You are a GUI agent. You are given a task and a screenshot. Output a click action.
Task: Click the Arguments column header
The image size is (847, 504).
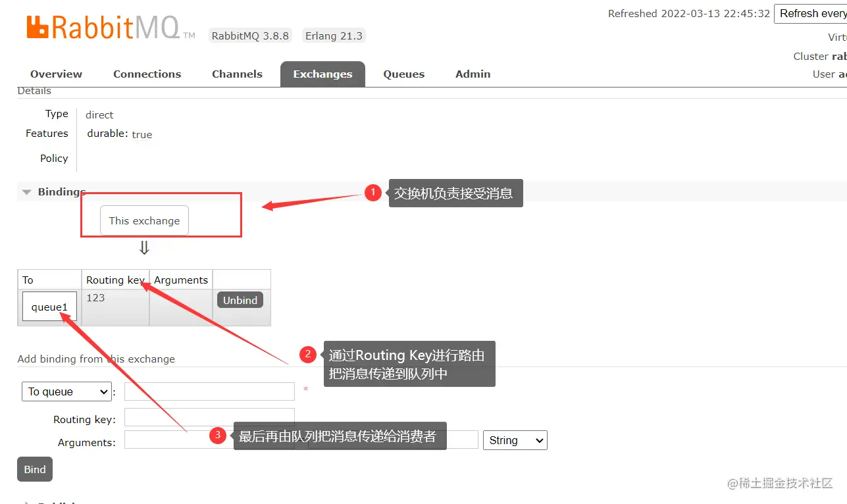click(x=181, y=280)
